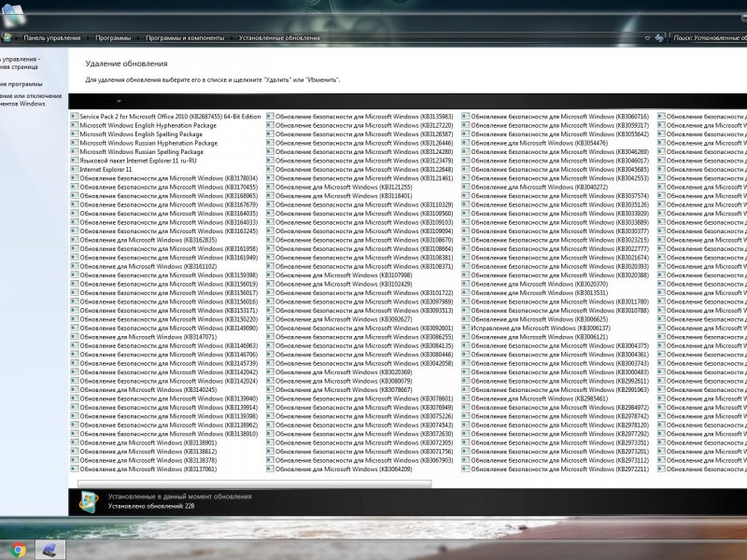Click the icon next to update KB3121255

pos(270,188)
